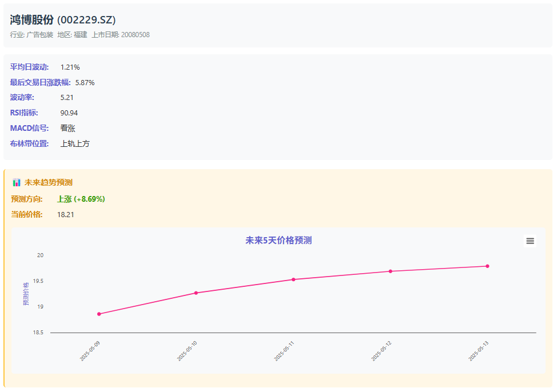Click the stock title 鸿博股份 (002229.SZ)
The image size is (557, 392).
pos(63,19)
